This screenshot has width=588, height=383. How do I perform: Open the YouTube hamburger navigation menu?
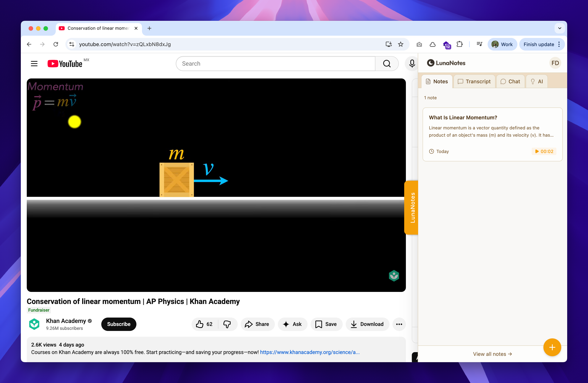click(x=34, y=64)
